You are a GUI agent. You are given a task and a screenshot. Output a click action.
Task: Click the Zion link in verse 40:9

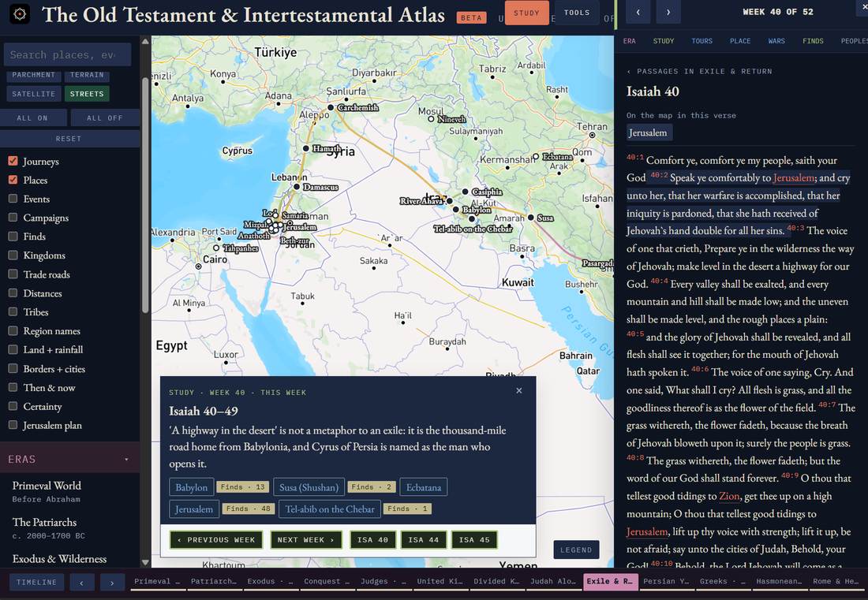pos(729,496)
